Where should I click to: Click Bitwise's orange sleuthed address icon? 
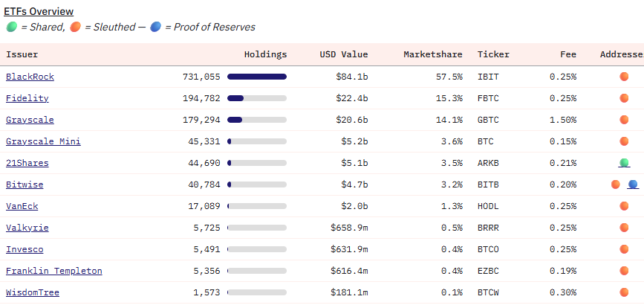coord(615,185)
